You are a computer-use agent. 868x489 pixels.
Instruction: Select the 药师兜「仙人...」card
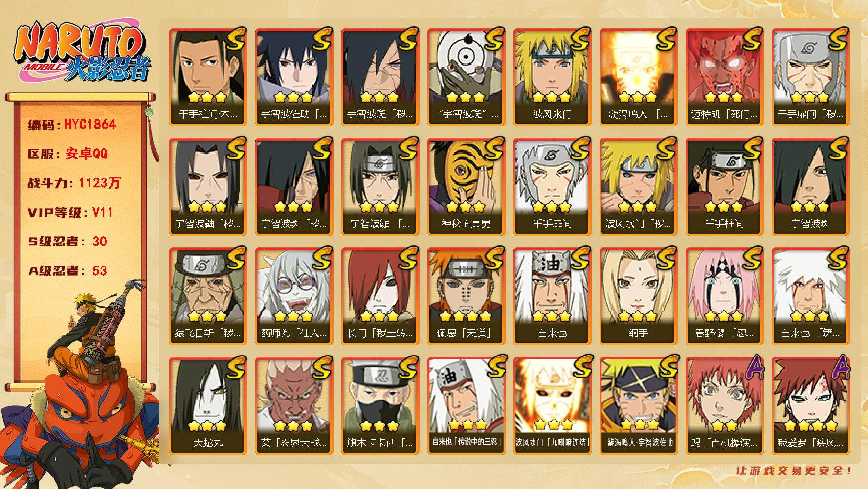pos(294,296)
